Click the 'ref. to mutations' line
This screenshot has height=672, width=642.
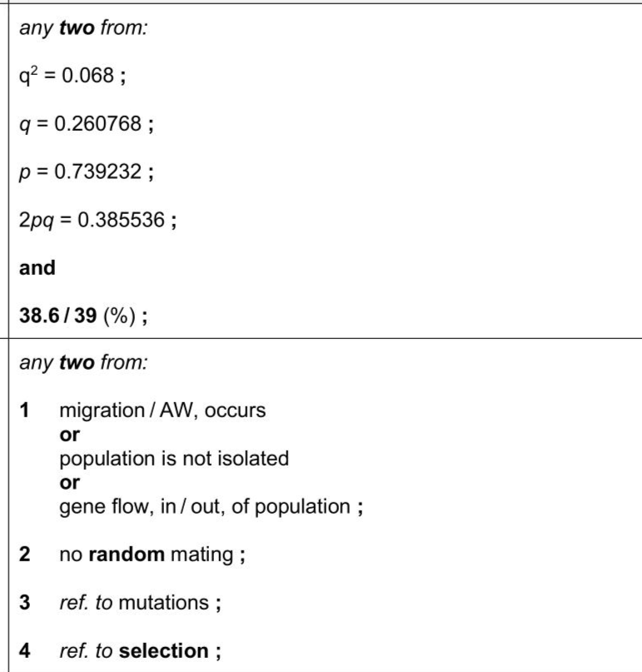click(x=115, y=577)
